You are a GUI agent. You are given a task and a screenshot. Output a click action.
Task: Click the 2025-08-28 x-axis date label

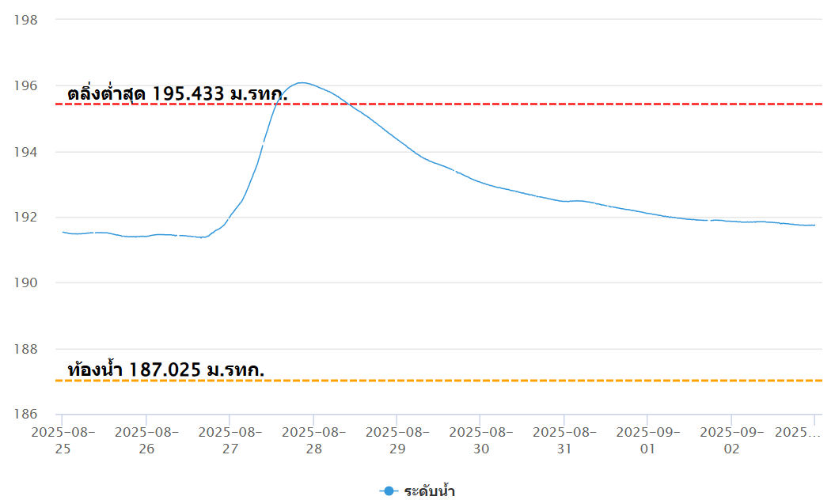click(313, 440)
